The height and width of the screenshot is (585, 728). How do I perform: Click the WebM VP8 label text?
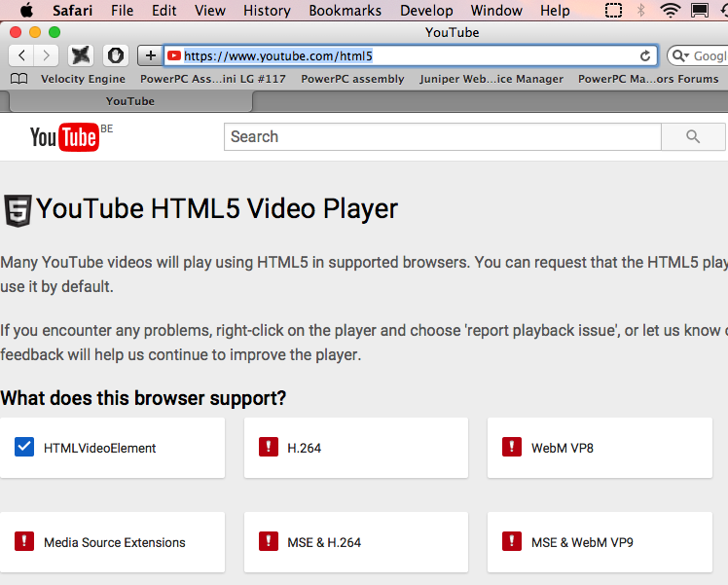tap(563, 448)
